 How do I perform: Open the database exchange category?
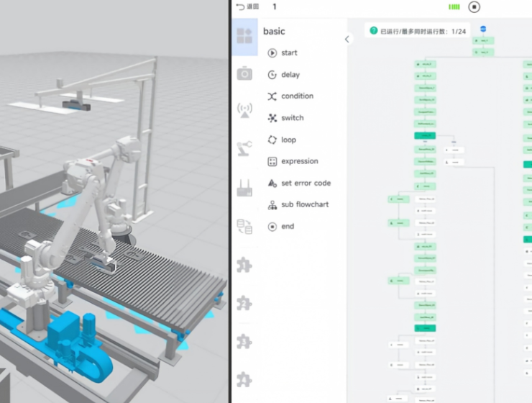click(244, 227)
